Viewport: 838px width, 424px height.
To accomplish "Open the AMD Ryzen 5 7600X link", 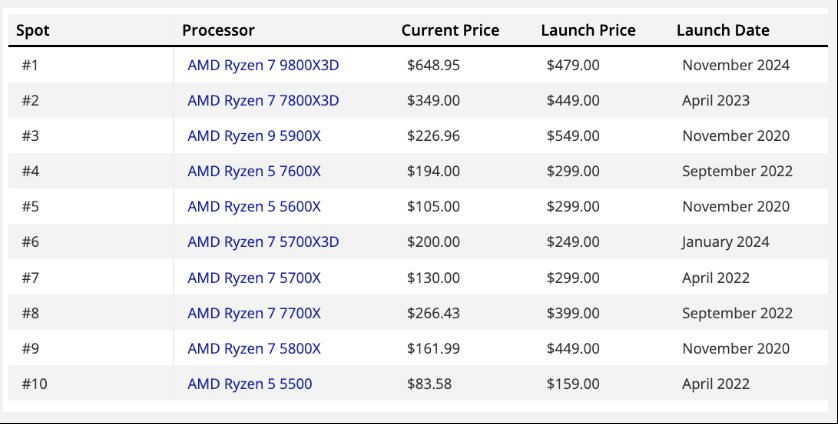I will point(254,171).
